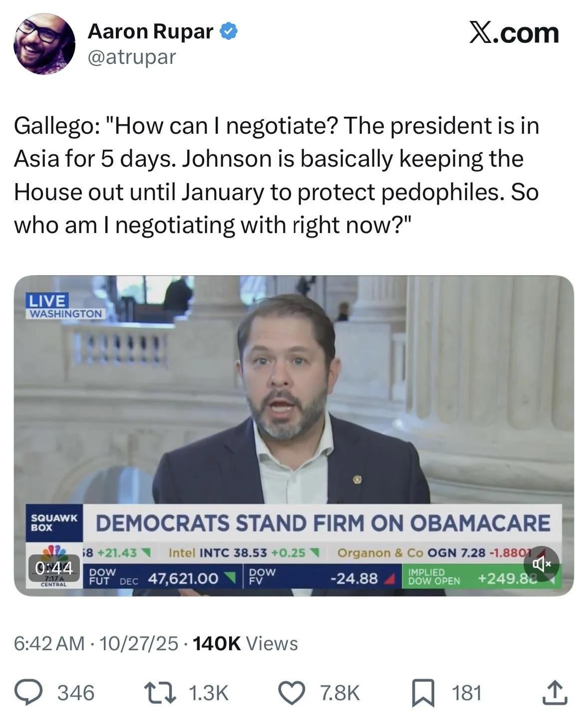Image resolution: width=588 pixels, height=726 pixels.
Task: Click the 181 bookmarks count
Action: pos(466,693)
